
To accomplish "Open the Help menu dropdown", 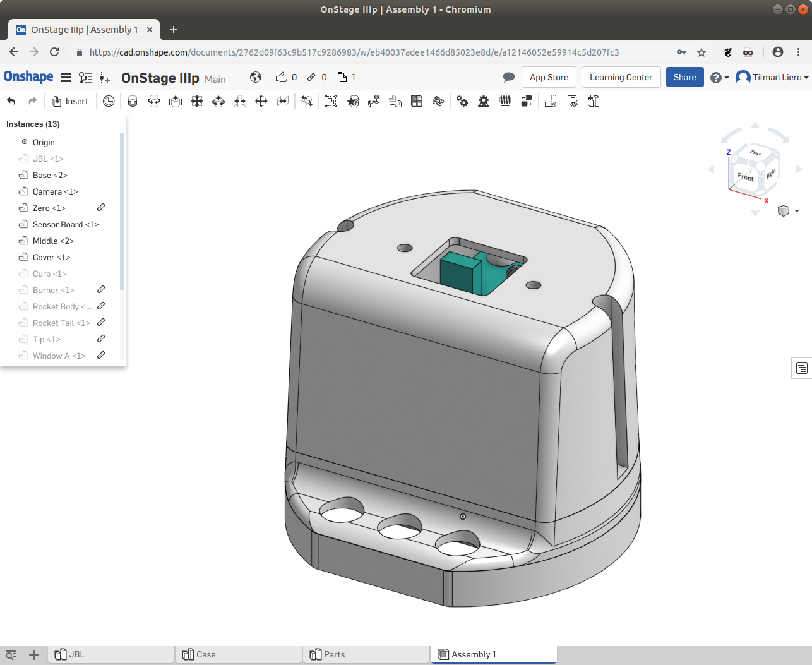I will pyautogui.click(x=719, y=78).
